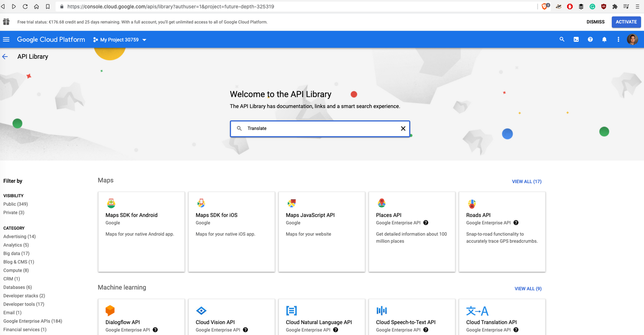Open the help question mark icon
Image resolution: width=644 pixels, height=335 pixels.
[x=590, y=39]
